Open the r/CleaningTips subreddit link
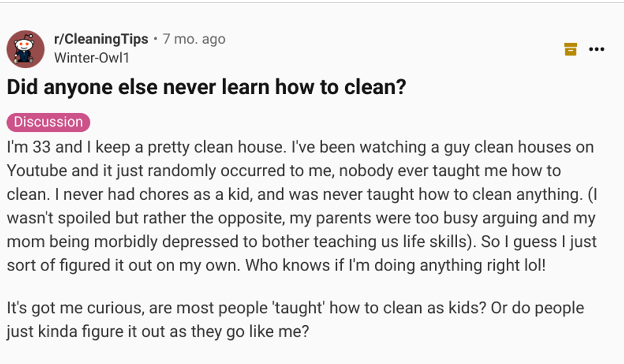This screenshot has width=624, height=364. click(101, 39)
